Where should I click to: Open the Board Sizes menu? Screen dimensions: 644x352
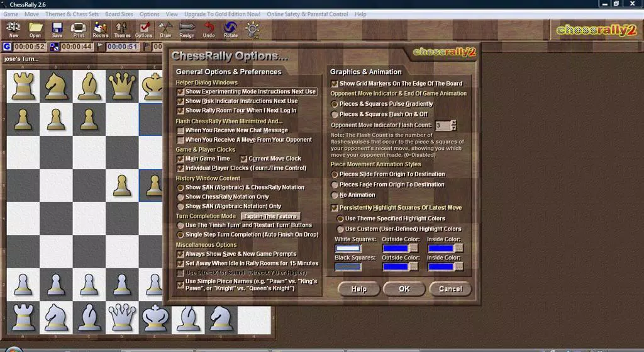click(119, 14)
